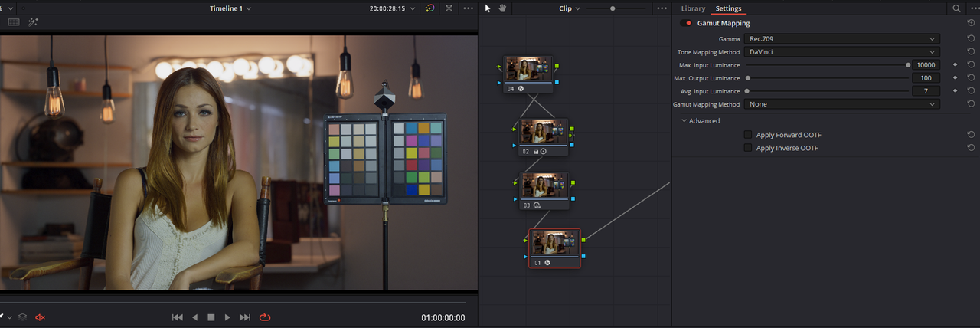
Task: Select the arrow pointer tool in node editor
Action: 488,8
